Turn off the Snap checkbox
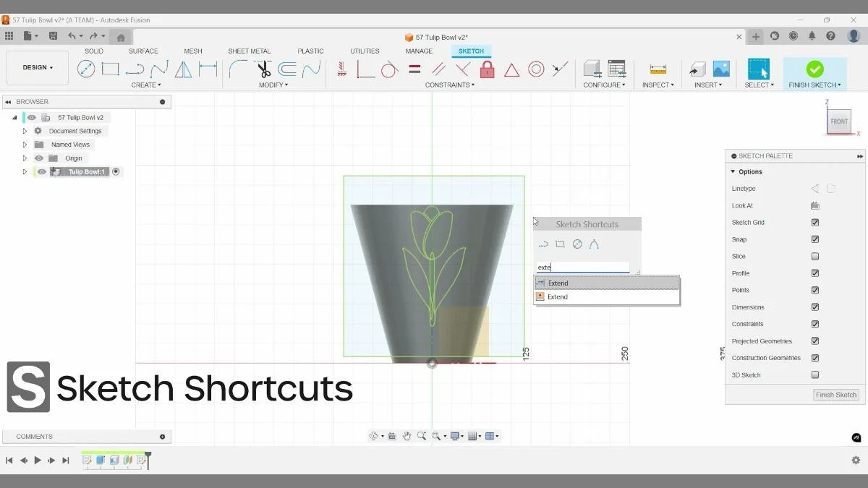 click(815, 239)
